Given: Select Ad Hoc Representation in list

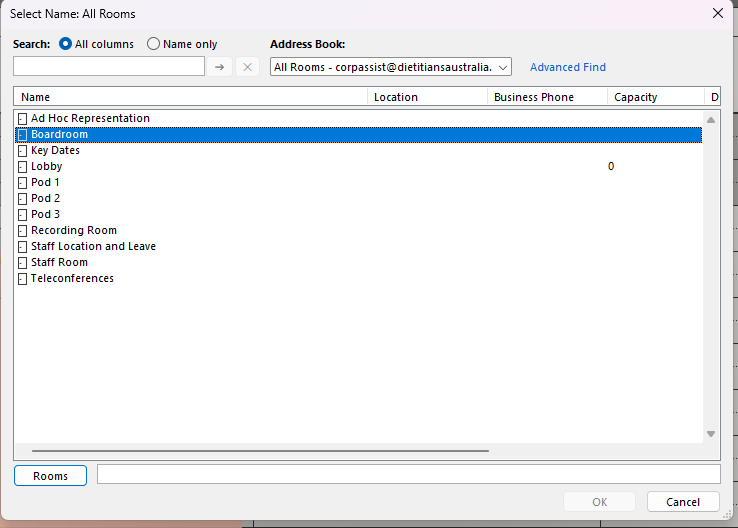Looking at the screenshot, I should [90, 119].
